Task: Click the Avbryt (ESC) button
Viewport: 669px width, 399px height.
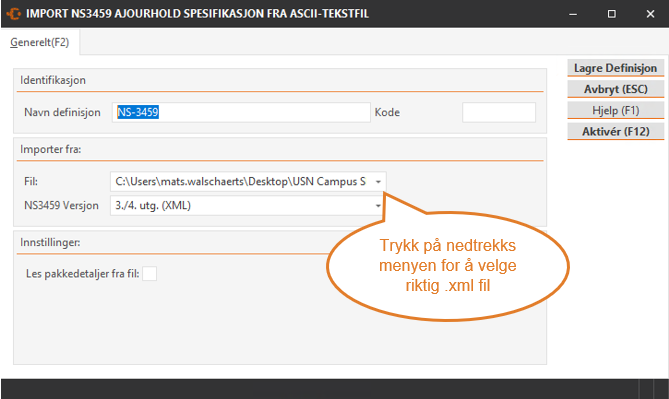Action: pyautogui.click(x=615, y=89)
